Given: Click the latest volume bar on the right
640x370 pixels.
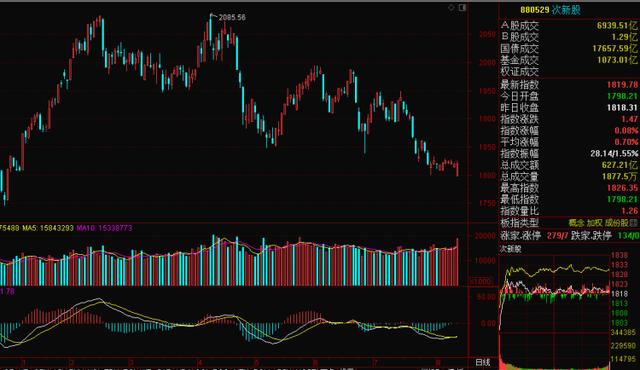Looking at the screenshot, I should point(458,262).
